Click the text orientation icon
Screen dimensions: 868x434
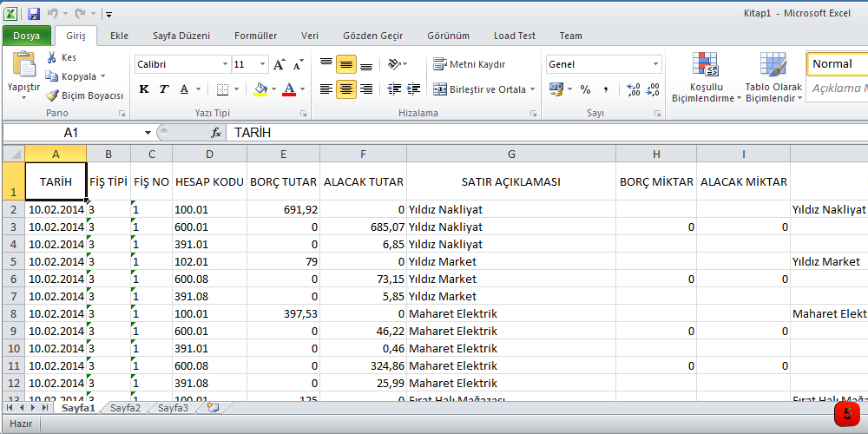393,64
